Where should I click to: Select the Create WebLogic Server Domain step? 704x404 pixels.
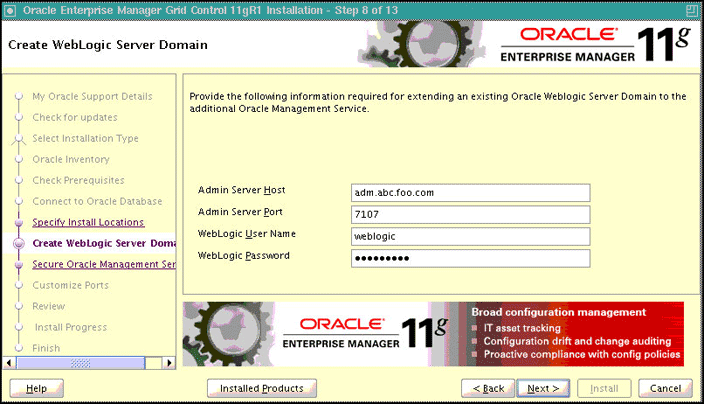click(x=104, y=243)
